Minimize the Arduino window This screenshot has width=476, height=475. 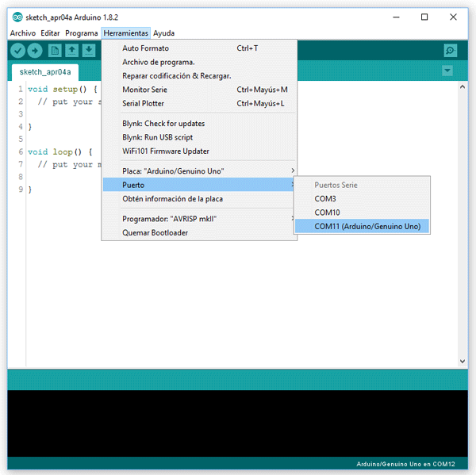point(396,17)
